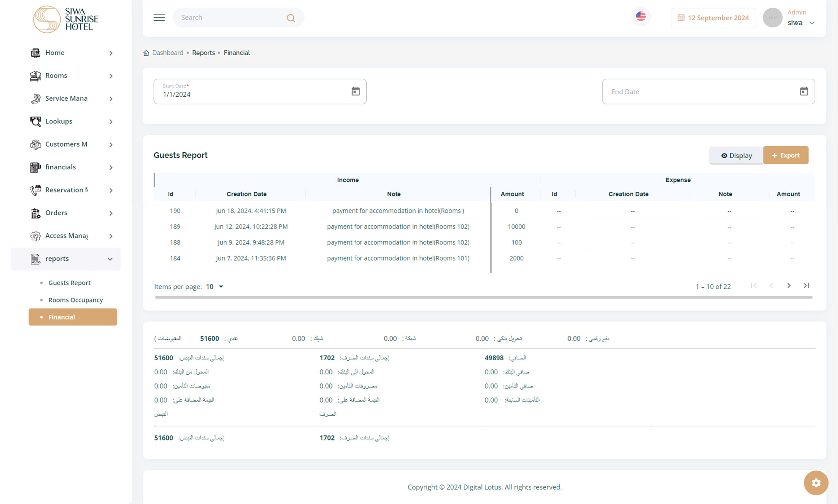Click the Financial breadcrumb link
The image size is (838, 504).
237,53
